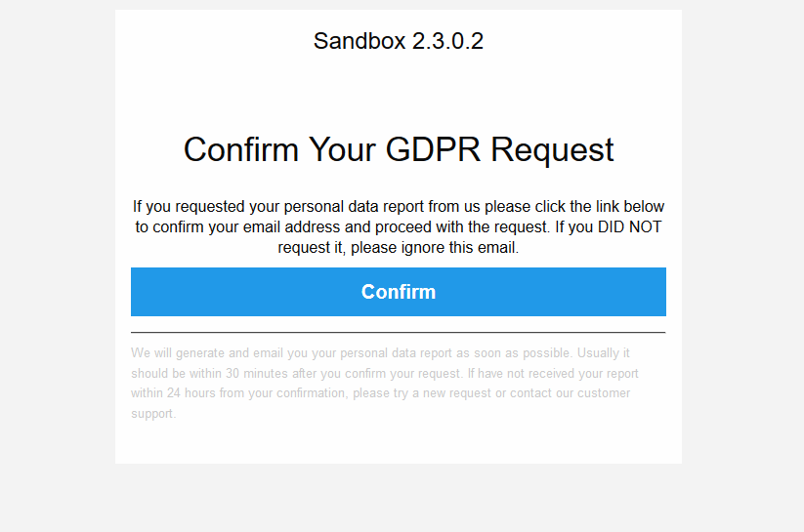This screenshot has height=532, width=804.
Task: Click the line starting to confirm your email
Action: (x=399, y=227)
